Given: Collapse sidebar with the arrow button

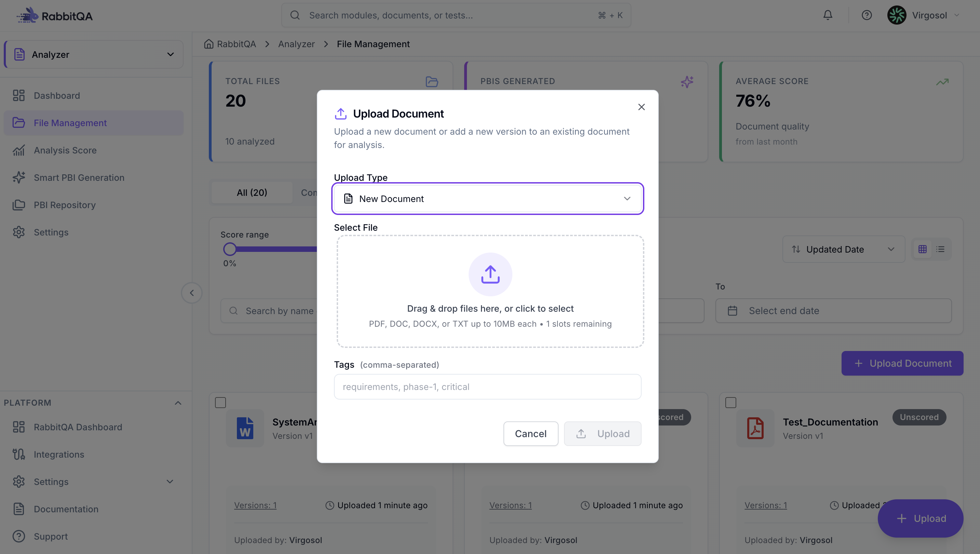Looking at the screenshot, I should [x=192, y=293].
